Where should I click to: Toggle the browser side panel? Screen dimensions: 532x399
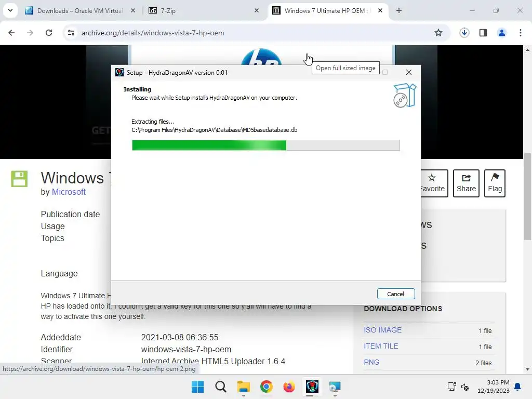(483, 33)
